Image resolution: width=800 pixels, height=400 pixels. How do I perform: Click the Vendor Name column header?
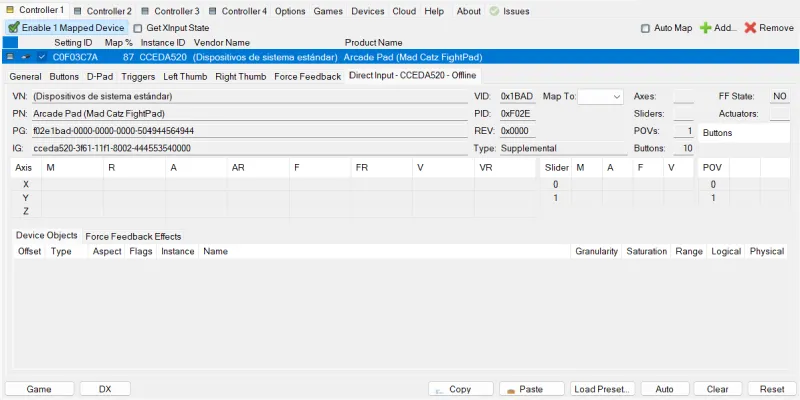[x=222, y=42]
